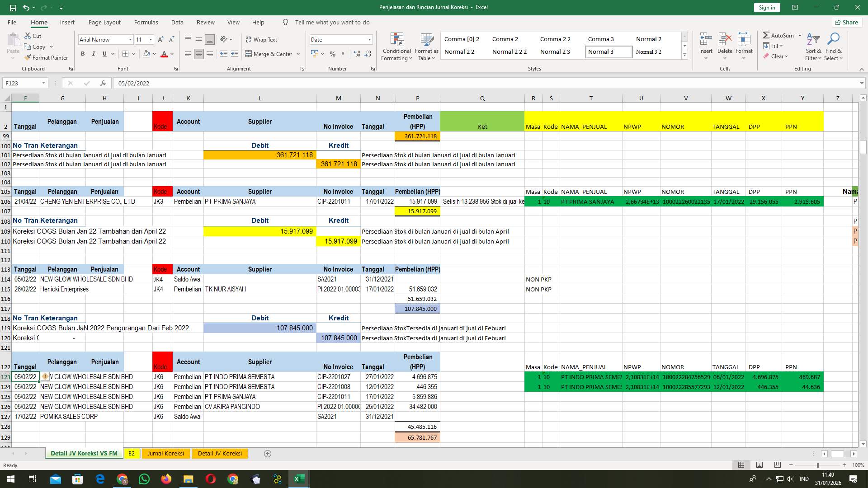Apply AutoSum to the selection

tap(778, 35)
